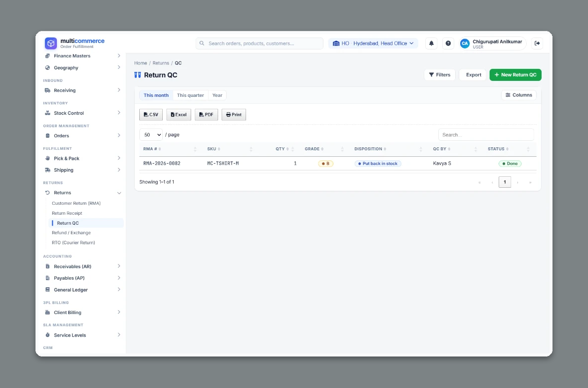Download table as CSV
Viewport: 588px width, 388px height.
[151, 115]
